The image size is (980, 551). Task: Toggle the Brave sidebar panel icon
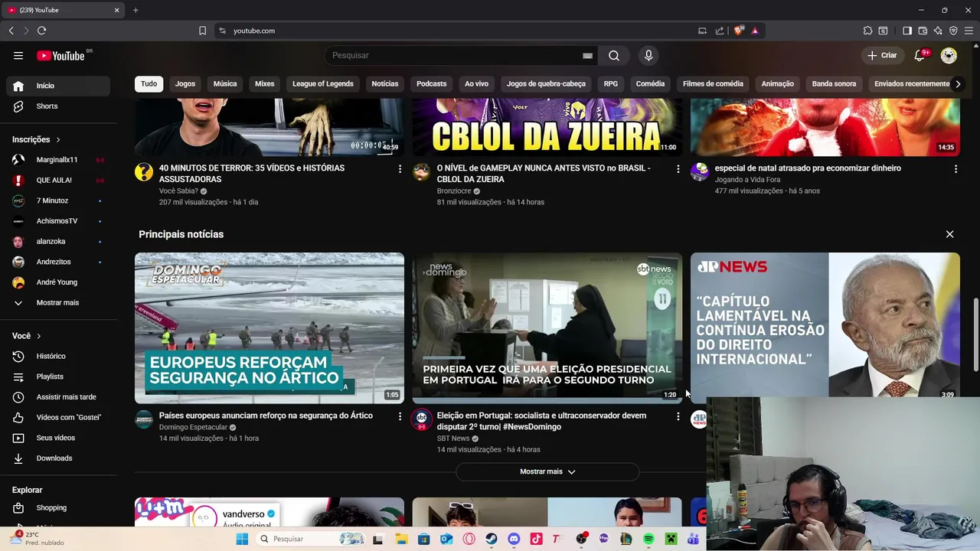point(907,31)
